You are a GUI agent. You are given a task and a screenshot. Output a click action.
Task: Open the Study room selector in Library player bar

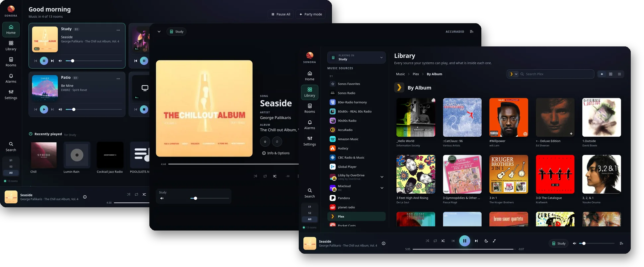[559, 243]
